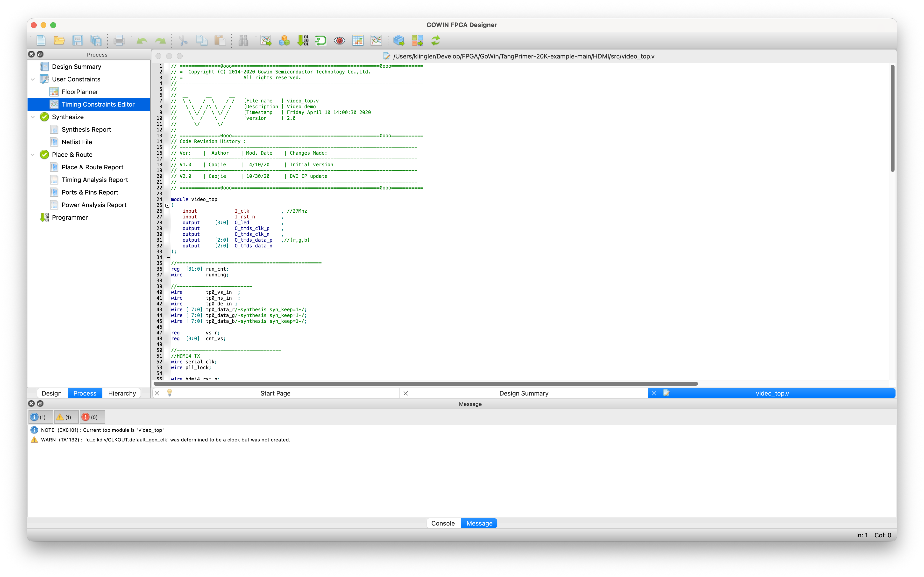Click the IP Core Generator blocks icon
This screenshot has width=924, height=577.
pyautogui.click(x=284, y=40)
